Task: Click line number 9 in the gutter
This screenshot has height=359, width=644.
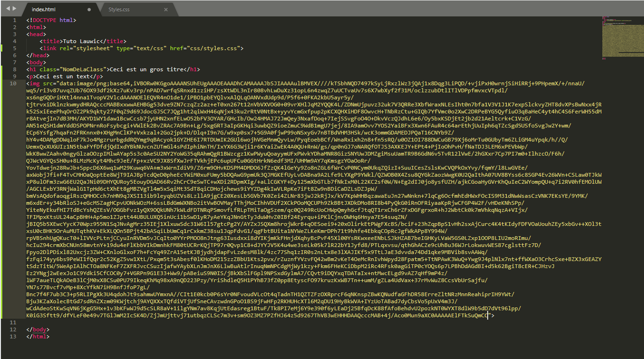Action: (15, 76)
